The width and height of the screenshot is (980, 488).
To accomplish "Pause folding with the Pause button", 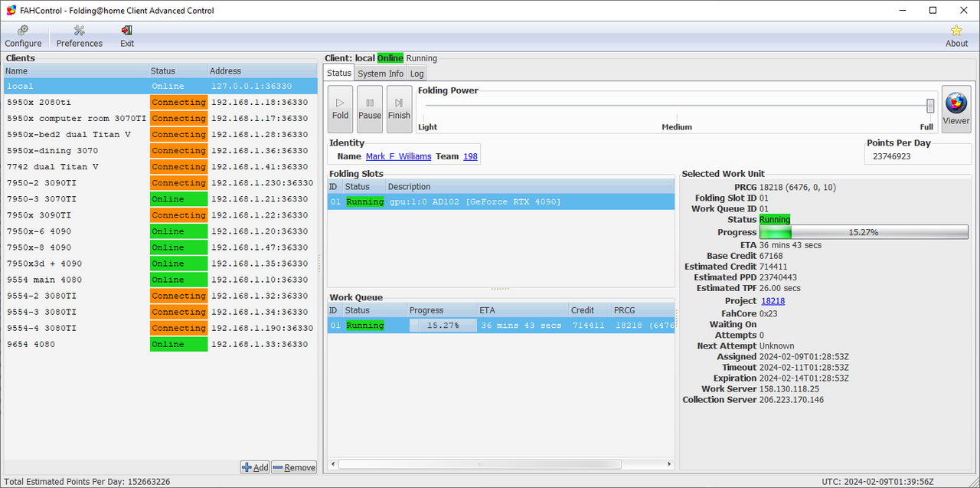I will click(x=370, y=108).
